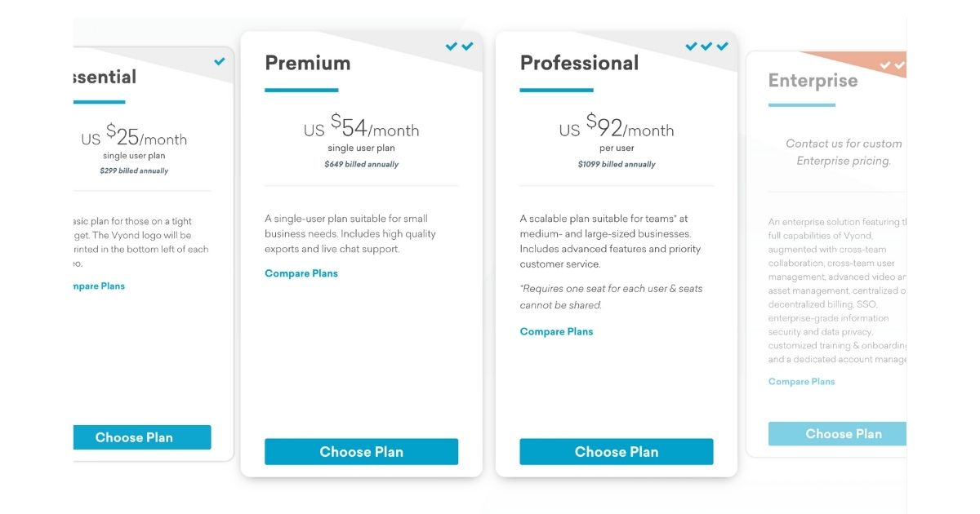The image size is (980, 514).
Task: Select Choose Plan for the Professional tier
Action: [616, 452]
